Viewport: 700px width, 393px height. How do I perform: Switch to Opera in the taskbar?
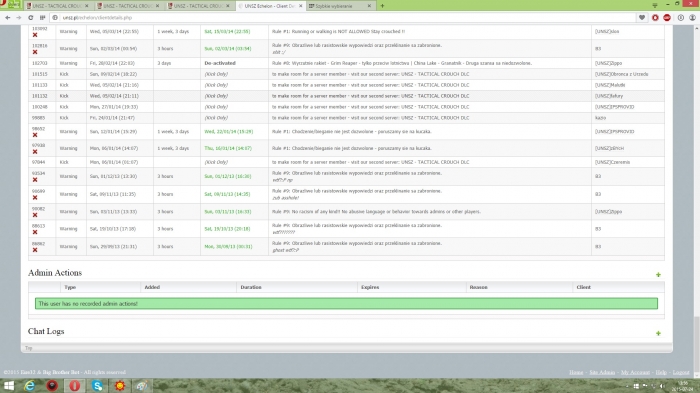[x=75, y=385]
